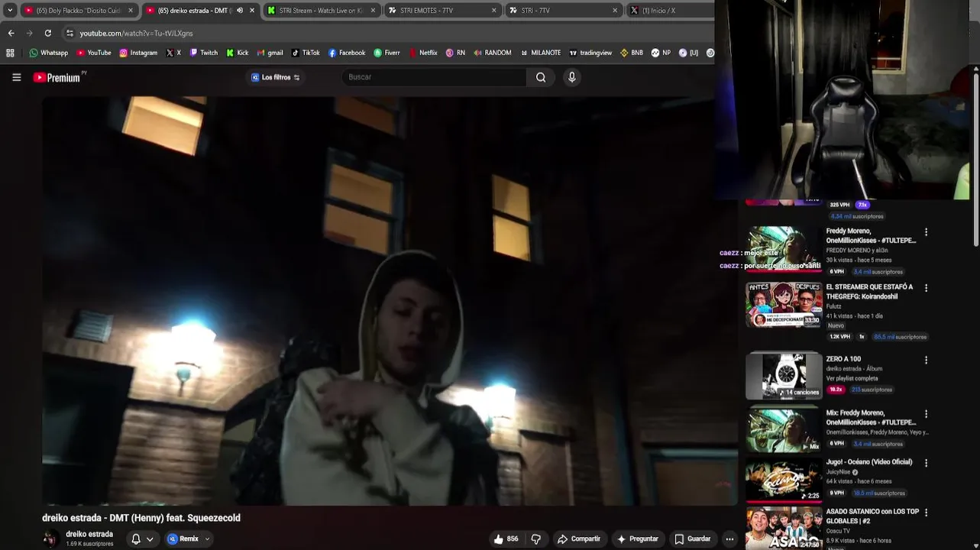Image resolution: width=980 pixels, height=550 pixels.
Task: Close the Doly Flackko tab
Action: click(x=131, y=11)
